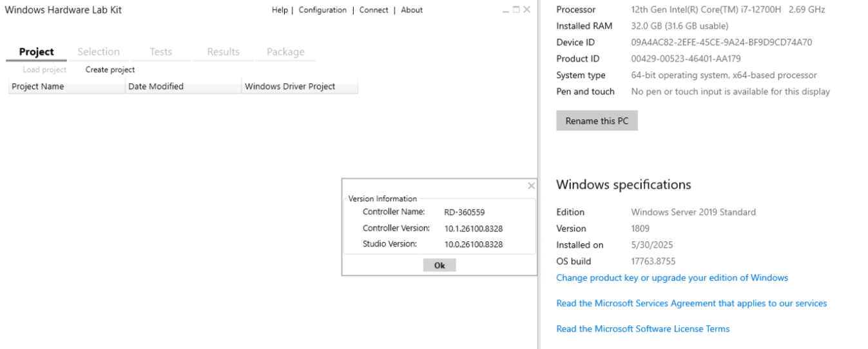Image resolution: width=868 pixels, height=349 pixels.
Task: Close the Version Information dialog with X
Action: coord(531,186)
